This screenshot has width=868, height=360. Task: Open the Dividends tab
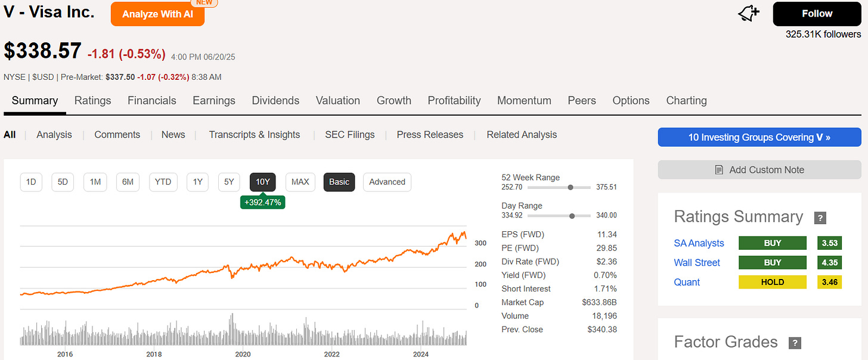pyautogui.click(x=275, y=101)
